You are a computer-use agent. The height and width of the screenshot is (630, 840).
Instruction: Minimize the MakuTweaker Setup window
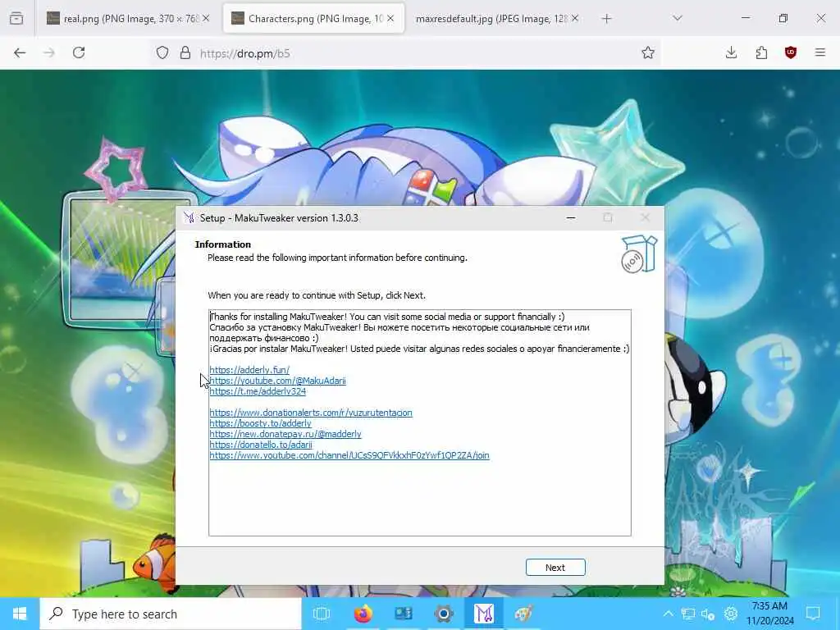[x=571, y=217]
